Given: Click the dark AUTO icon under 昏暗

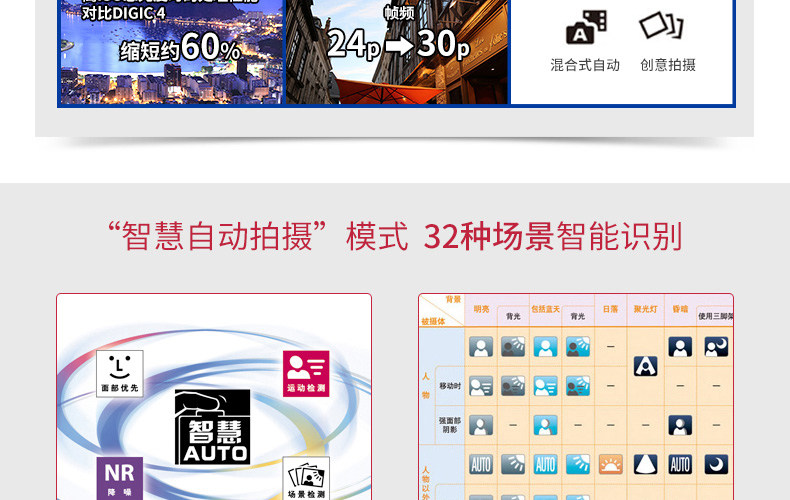Looking at the screenshot, I should coord(680,464).
